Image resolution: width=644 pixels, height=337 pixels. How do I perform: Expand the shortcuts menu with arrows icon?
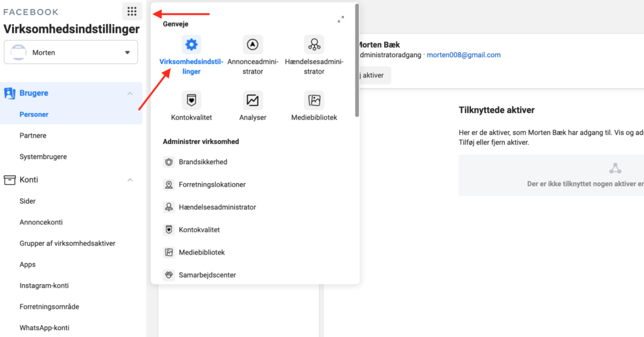341,19
